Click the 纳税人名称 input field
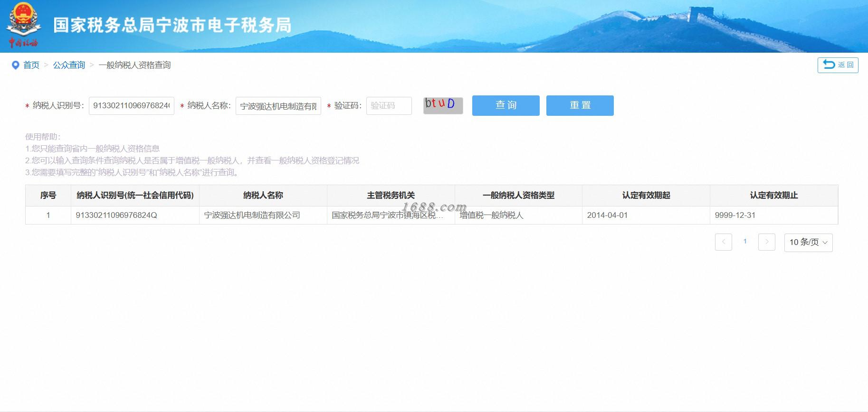Image resolution: width=868 pixels, height=412 pixels. pos(278,106)
